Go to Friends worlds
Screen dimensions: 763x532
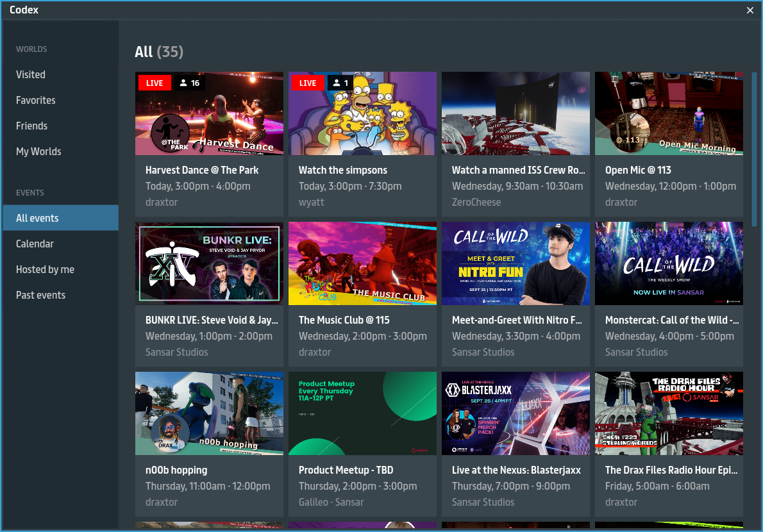pos(32,126)
